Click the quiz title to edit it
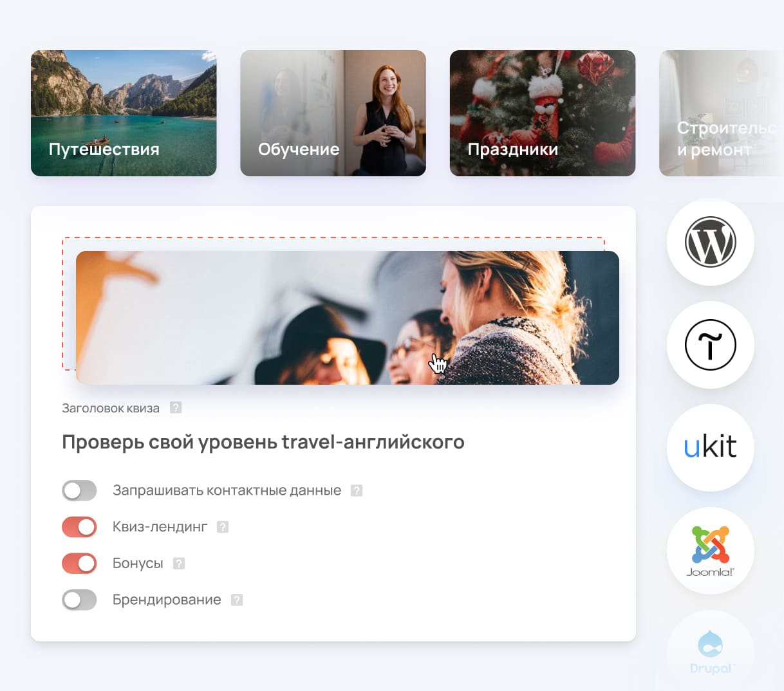 pyautogui.click(x=263, y=442)
